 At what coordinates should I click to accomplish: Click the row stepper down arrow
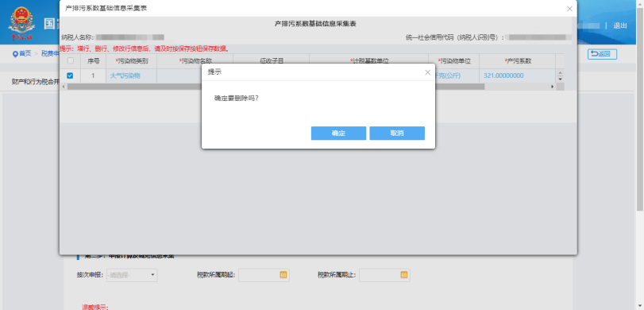pos(560,79)
